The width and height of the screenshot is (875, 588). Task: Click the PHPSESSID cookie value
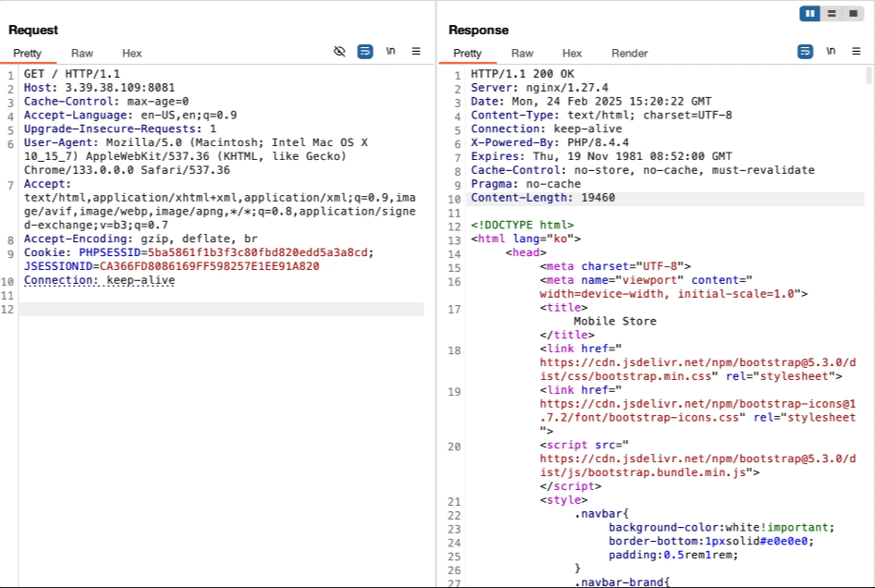[257, 252]
